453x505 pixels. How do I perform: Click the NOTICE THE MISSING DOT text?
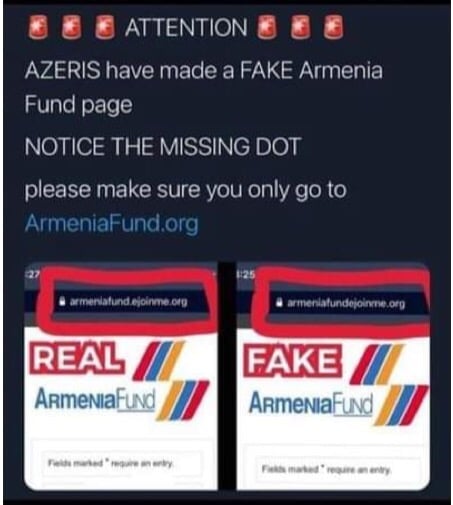[163, 146]
